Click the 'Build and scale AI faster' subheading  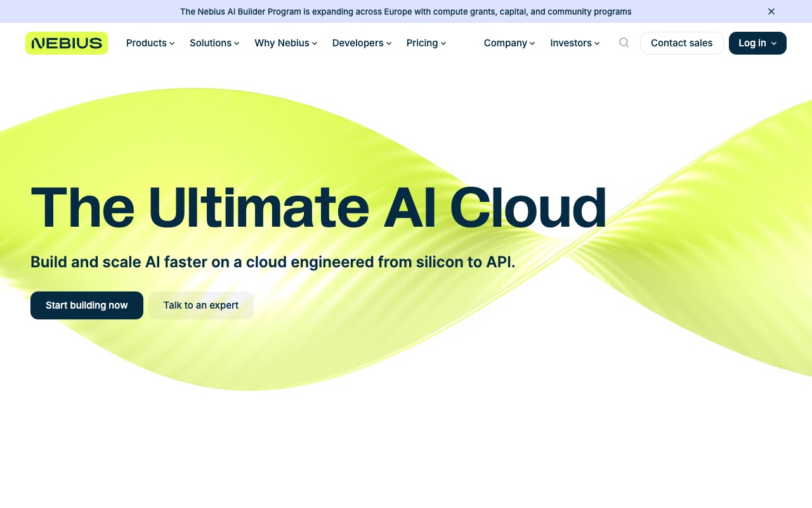coord(273,262)
